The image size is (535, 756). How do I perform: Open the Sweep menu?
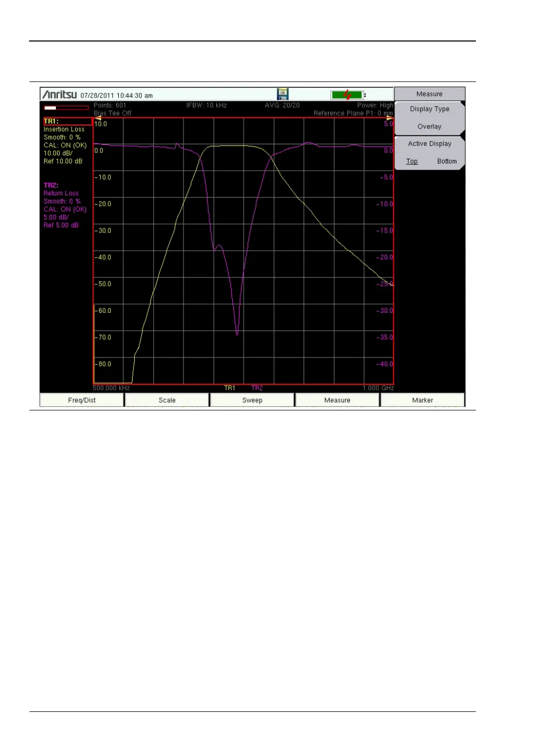252,400
